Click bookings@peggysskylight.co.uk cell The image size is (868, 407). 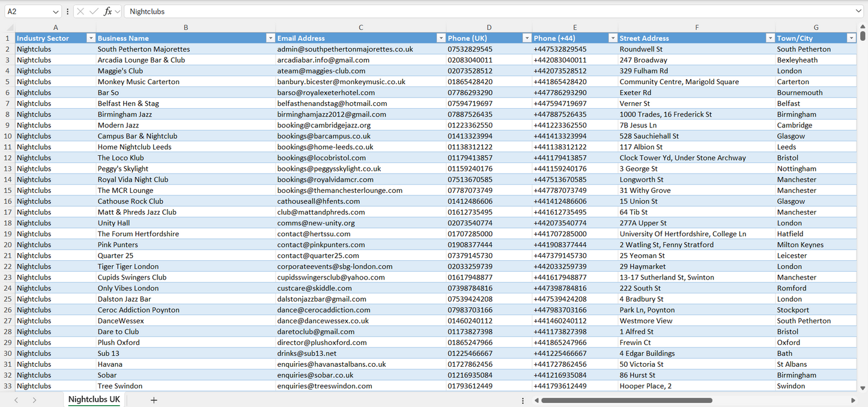(361, 169)
